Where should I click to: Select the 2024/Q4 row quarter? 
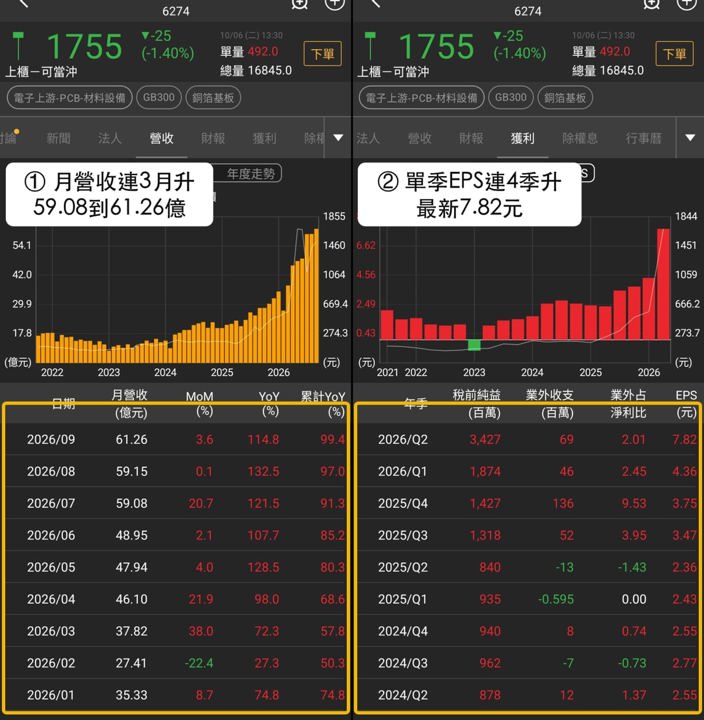point(403,631)
